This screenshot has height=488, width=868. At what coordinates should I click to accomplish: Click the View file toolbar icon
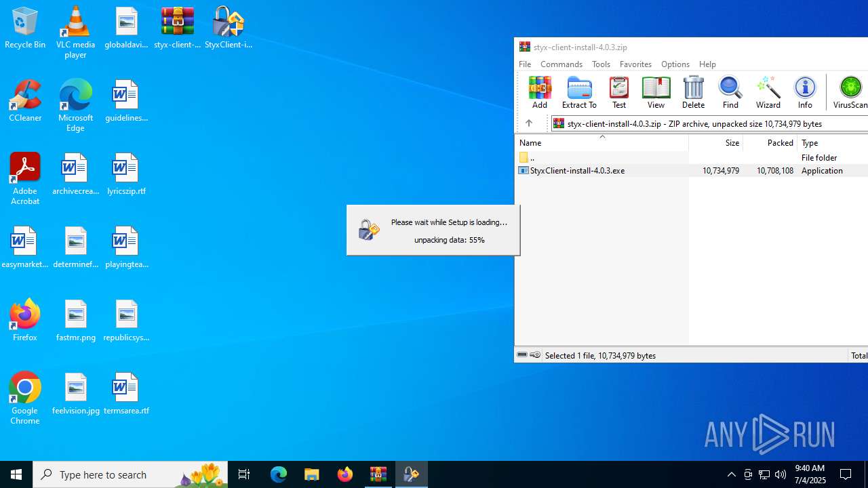656,92
